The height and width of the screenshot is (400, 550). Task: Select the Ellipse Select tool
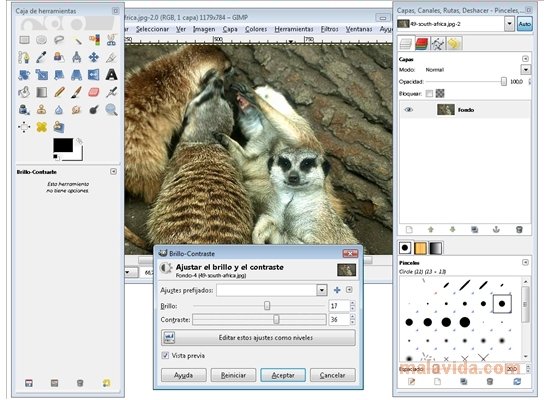pos(41,40)
